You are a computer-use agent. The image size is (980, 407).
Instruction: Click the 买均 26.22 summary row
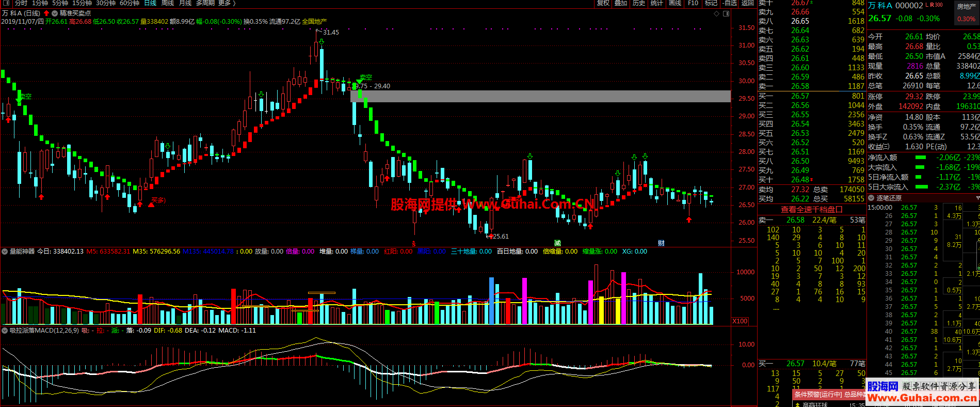[811, 199]
